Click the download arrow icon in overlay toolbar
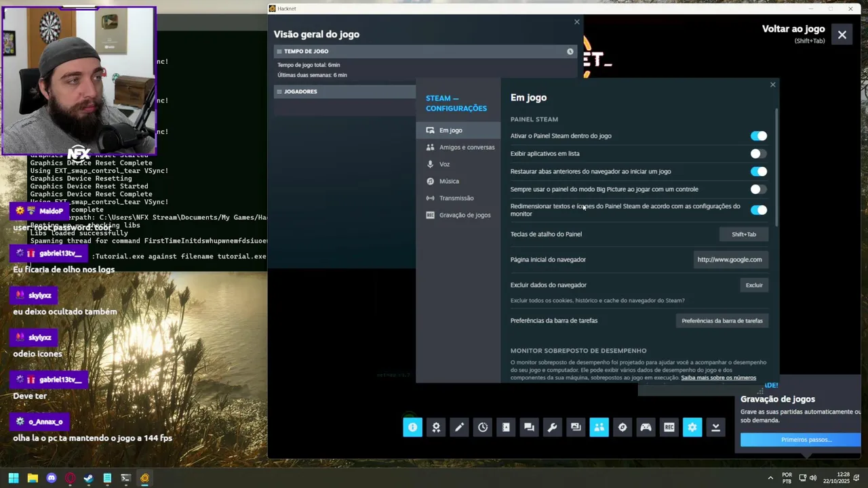Screen dimensions: 868x488 715,427
